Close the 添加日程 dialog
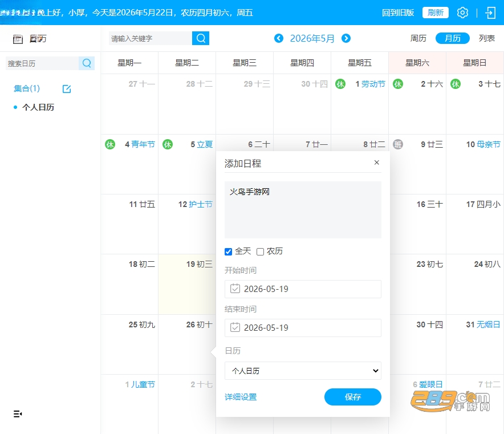Viewport: 504px width, 434px height. [377, 163]
